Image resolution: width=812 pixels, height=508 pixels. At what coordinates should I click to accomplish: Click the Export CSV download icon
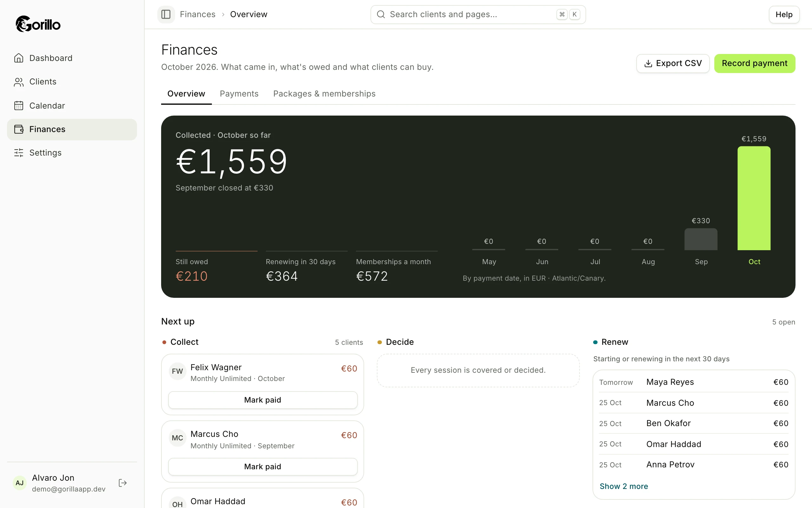pyautogui.click(x=648, y=63)
